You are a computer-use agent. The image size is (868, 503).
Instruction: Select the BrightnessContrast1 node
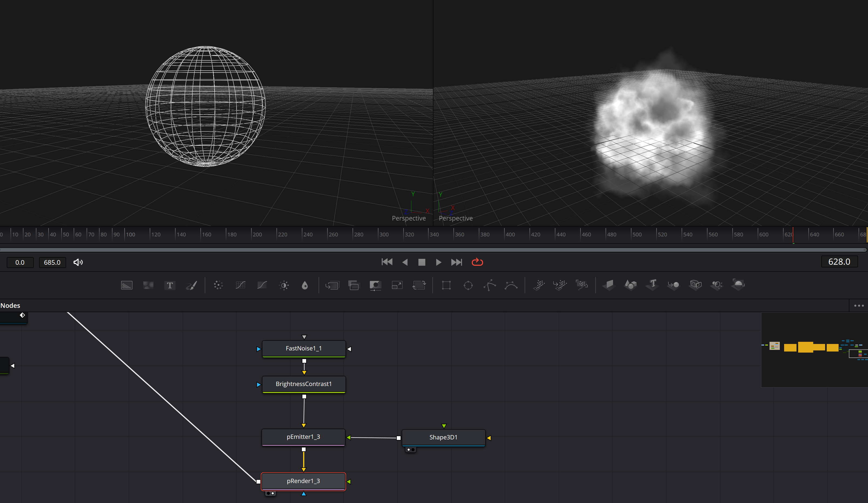click(x=303, y=384)
